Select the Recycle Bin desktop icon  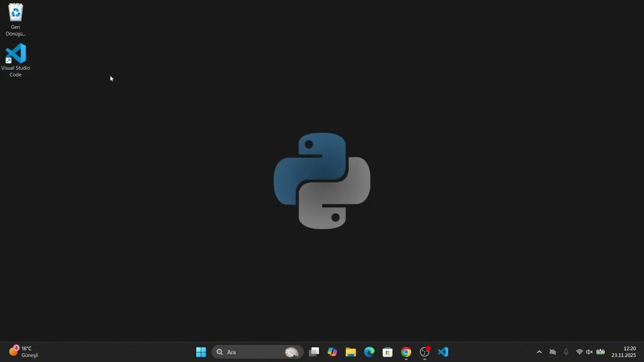(16, 20)
